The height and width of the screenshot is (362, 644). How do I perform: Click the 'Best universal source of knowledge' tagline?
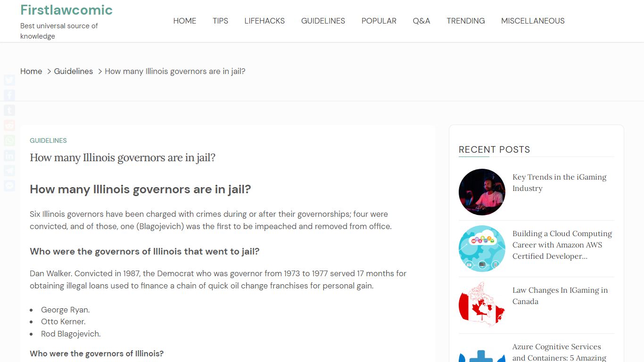pos(59,31)
